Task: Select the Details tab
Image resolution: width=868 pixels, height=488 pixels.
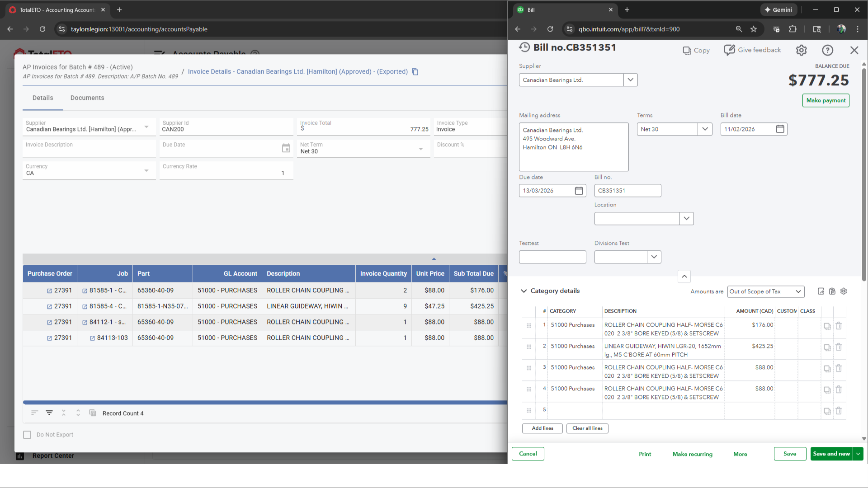Action: [x=43, y=98]
